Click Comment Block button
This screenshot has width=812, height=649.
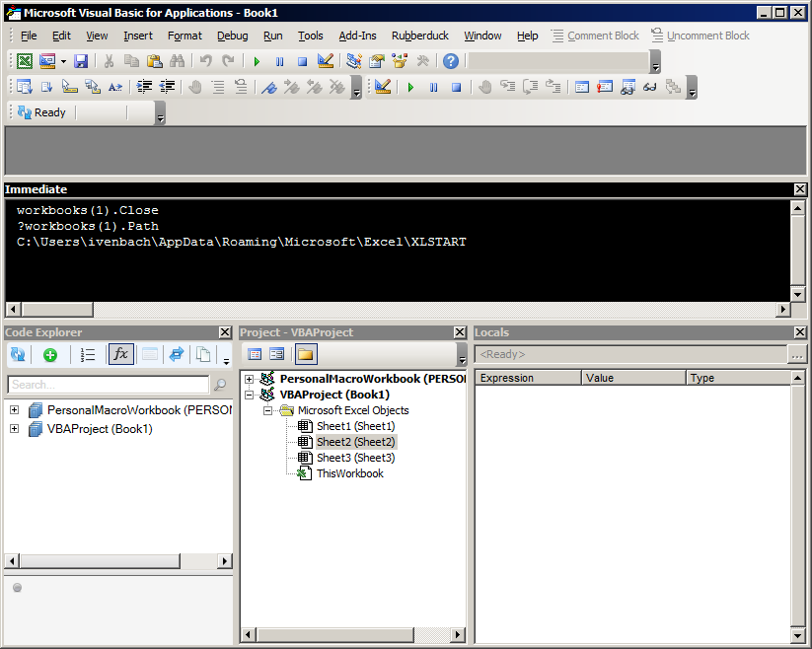595,36
